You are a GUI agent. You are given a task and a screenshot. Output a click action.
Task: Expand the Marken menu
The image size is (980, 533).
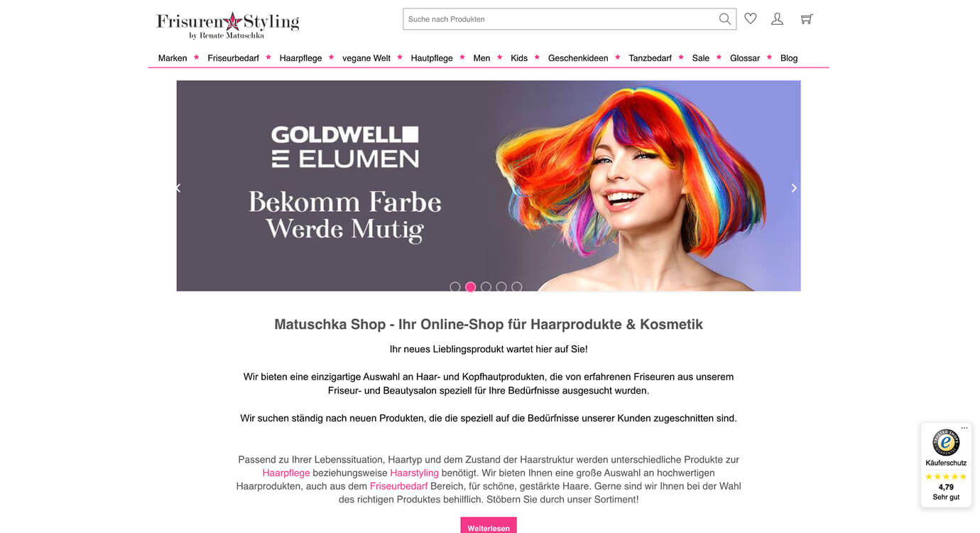point(173,58)
